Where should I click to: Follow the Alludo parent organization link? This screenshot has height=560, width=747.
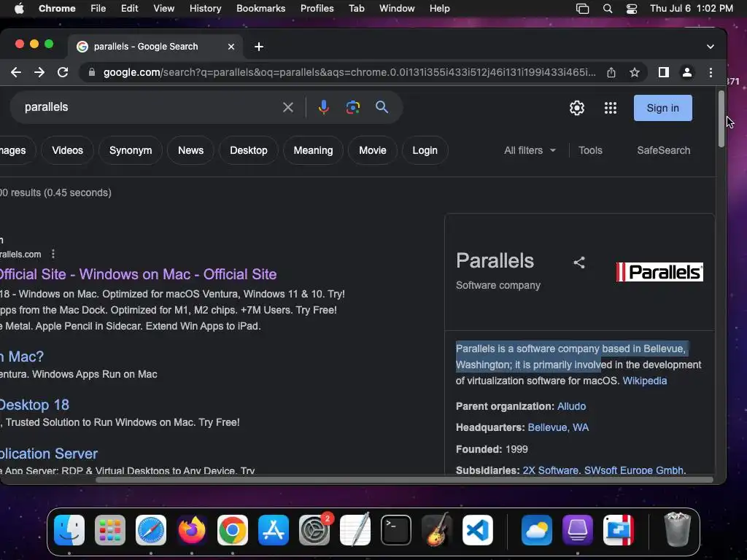click(x=571, y=407)
